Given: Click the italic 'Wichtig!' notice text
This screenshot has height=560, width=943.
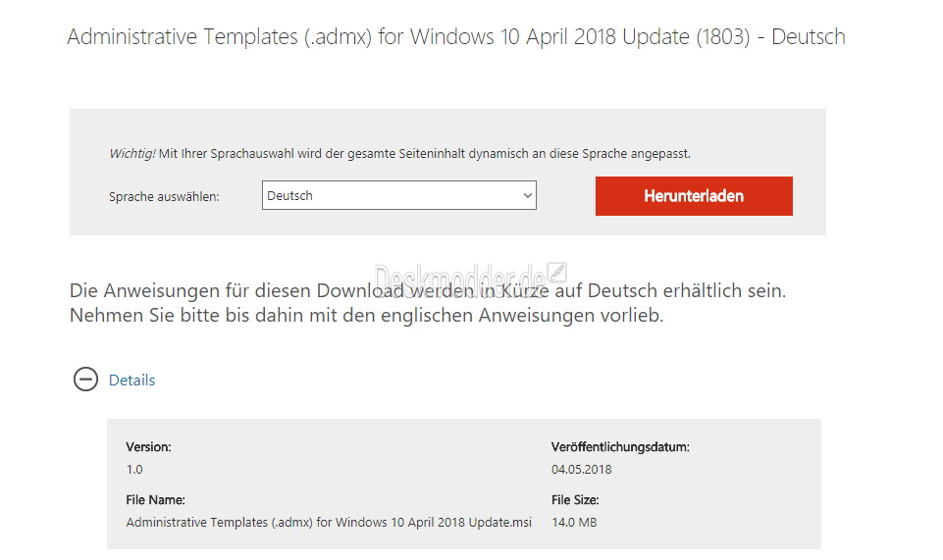Looking at the screenshot, I should (132, 154).
